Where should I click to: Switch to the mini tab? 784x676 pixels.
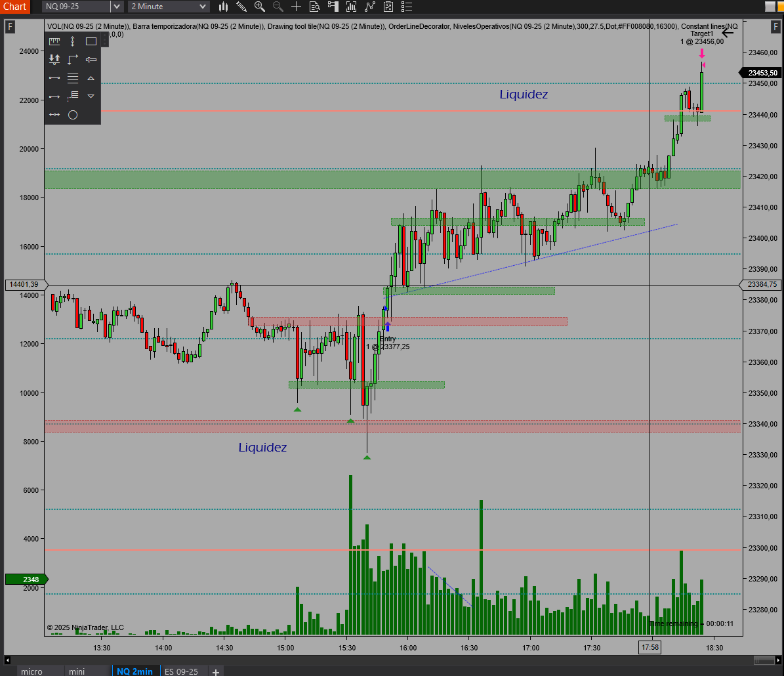77,671
